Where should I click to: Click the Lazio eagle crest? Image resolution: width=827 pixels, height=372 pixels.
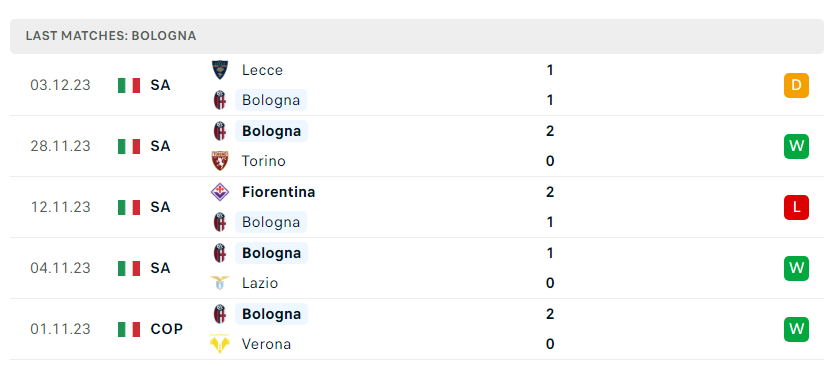[x=219, y=283]
